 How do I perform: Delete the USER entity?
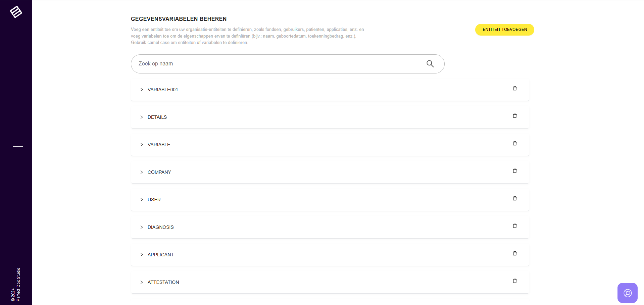tap(514, 199)
